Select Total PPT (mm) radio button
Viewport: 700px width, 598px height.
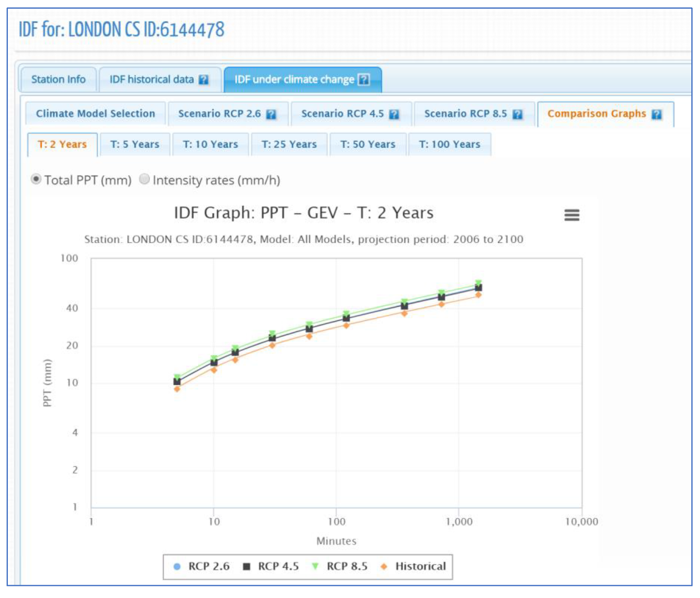pyautogui.click(x=36, y=179)
